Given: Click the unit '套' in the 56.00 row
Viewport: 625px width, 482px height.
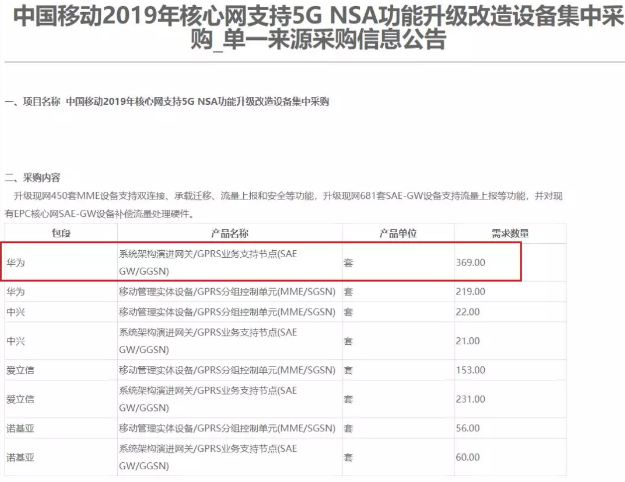Looking at the screenshot, I should [x=348, y=428].
